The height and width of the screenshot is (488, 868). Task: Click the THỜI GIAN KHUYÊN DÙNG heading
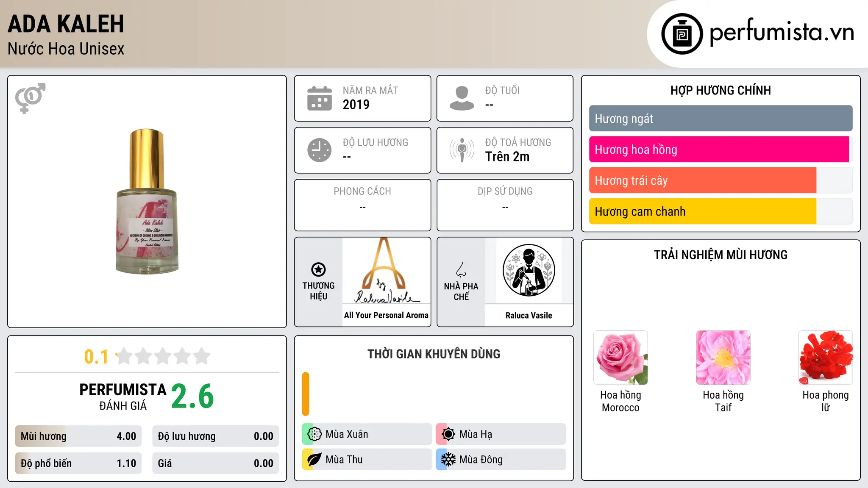tap(434, 354)
